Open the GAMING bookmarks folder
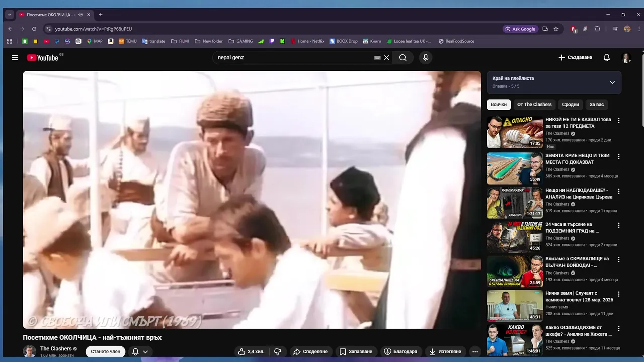This screenshot has width=644, height=362. 241,41
